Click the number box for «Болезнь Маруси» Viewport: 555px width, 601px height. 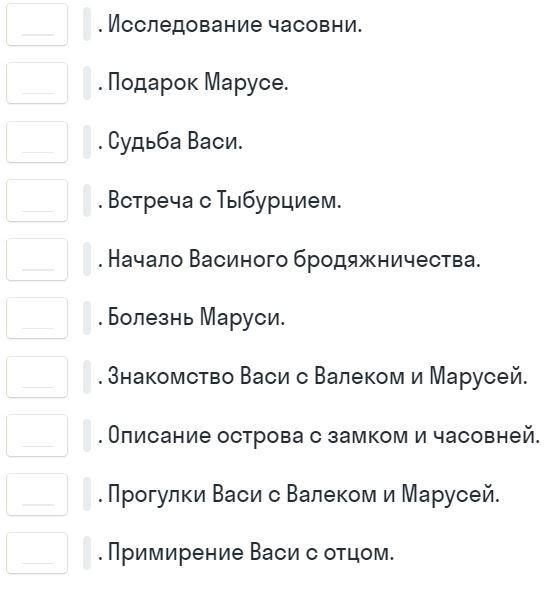pos(37,318)
